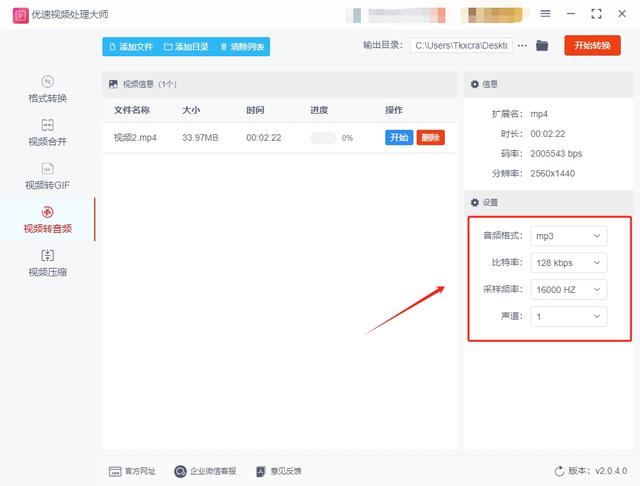Click the 33.97MB size value
Viewport: 640px width, 486px height.
[200, 138]
